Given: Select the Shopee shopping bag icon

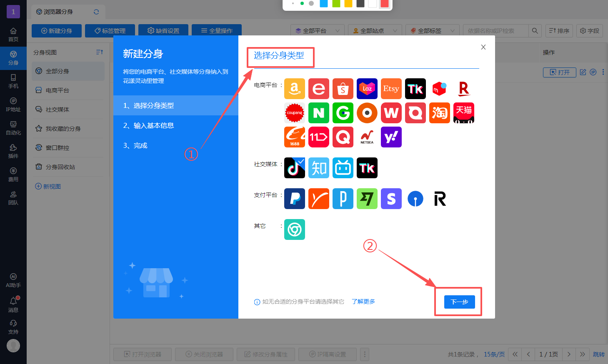Looking at the screenshot, I should pyautogui.click(x=343, y=89).
